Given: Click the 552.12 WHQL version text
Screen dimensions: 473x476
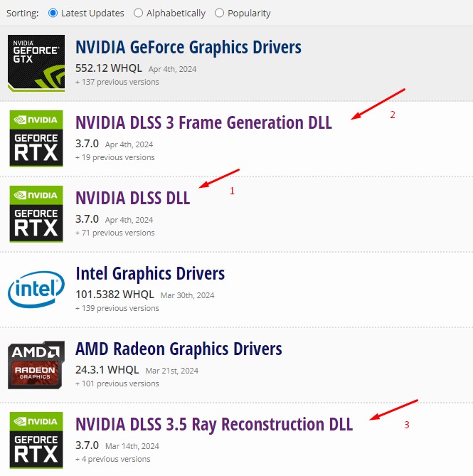Looking at the screenshot, I should click(x=109, y=68).
